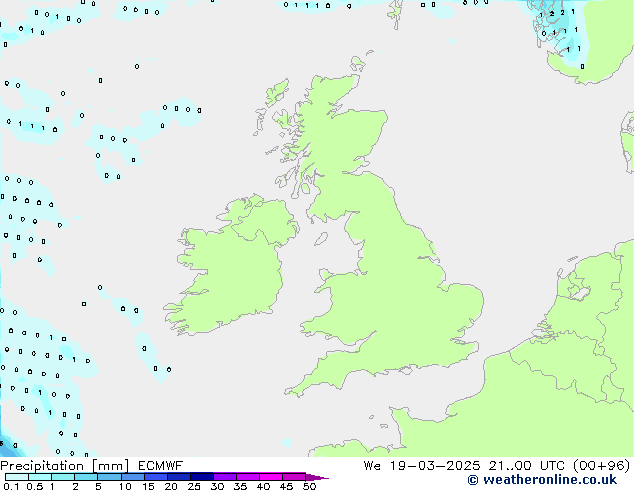Click the '25' legend scale value
The image size is (634, 490).
click(x=194, y=486)
